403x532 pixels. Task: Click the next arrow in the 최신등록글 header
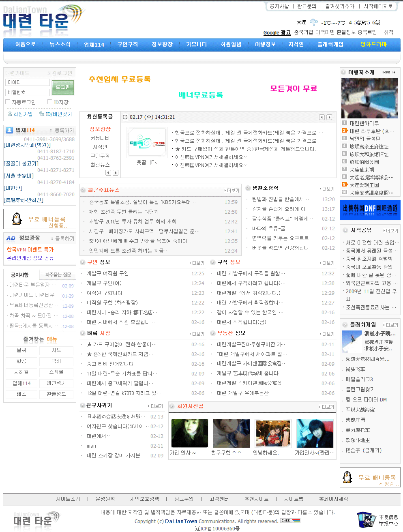pyautogui.click(x=329, y=117)
